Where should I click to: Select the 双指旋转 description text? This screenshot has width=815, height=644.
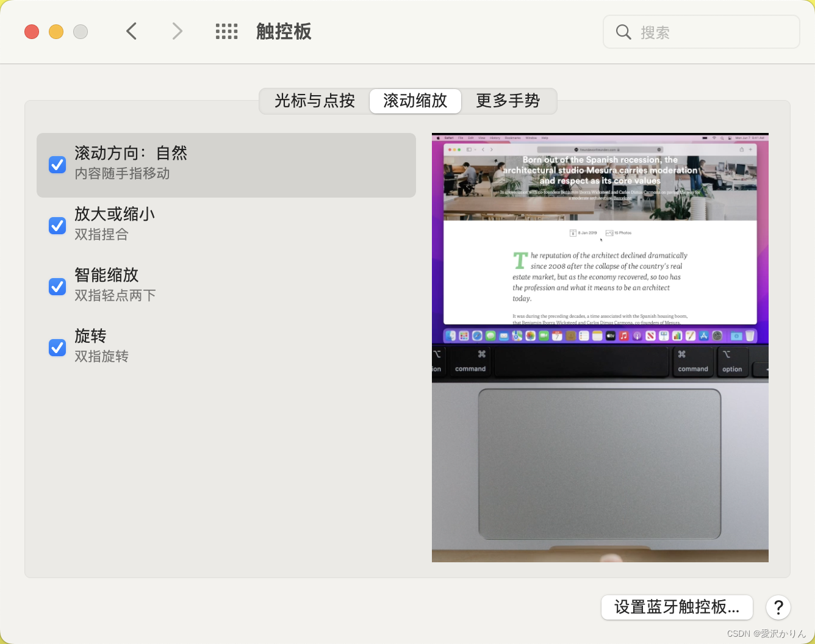click(101, 357)
